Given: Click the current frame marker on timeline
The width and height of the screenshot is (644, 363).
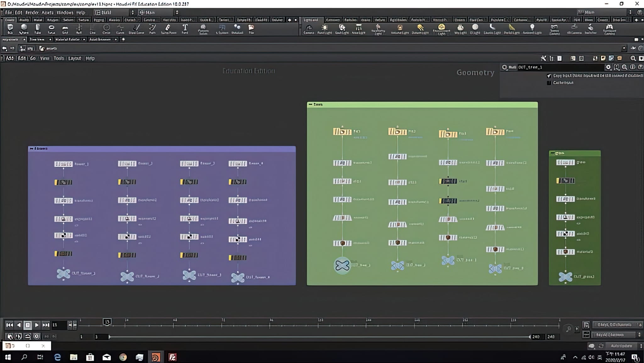Looking at the screenshot, I should [x=107, y=322].
